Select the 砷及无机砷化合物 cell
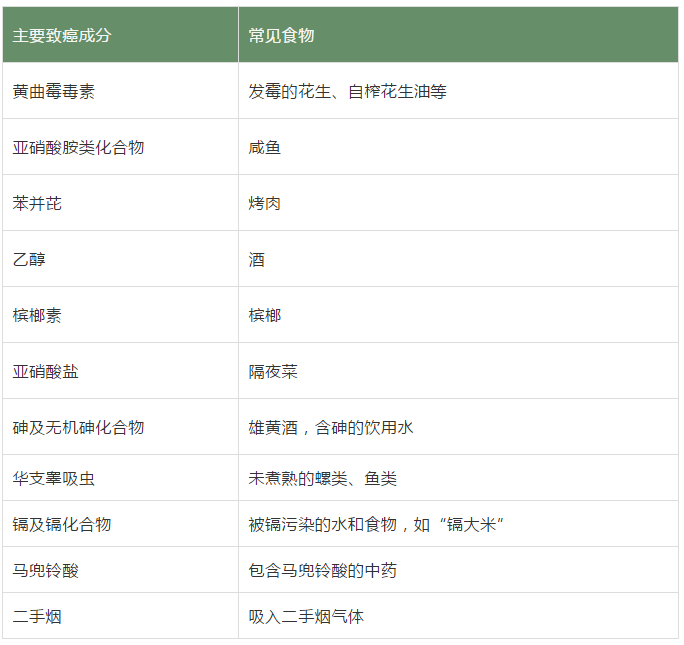The width and height of the screenshot is (684, 645). [x=78, y=427]
